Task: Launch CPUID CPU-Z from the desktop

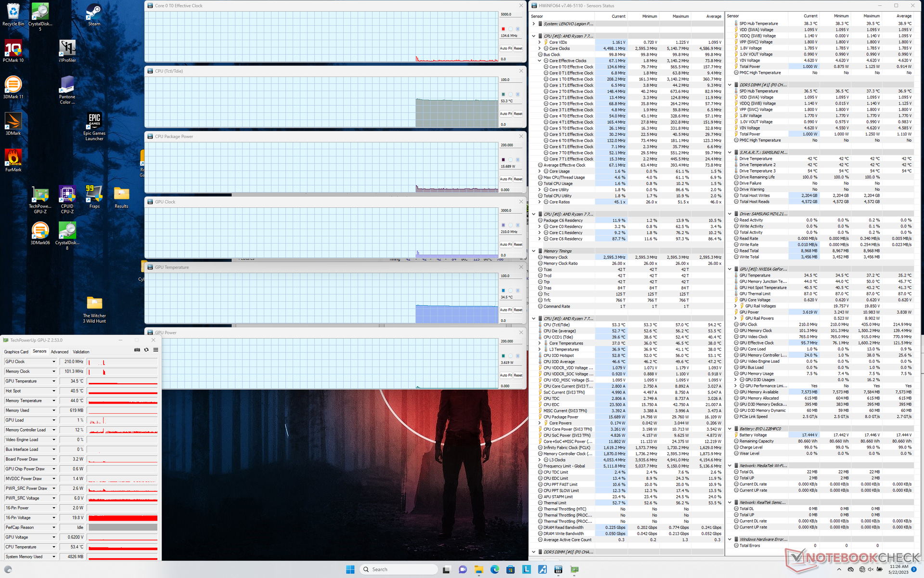Action: [67, 199]
